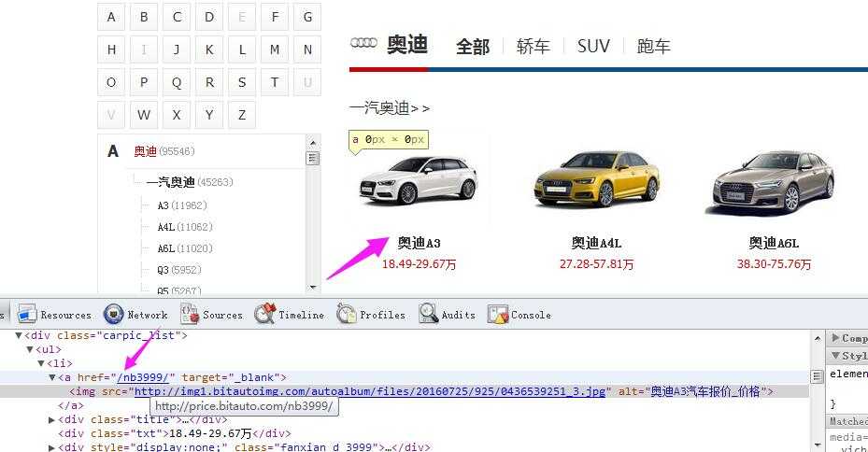Image resolution: width=868 pixels, height=452 pixels.
Task: Select A6L (11020) in the tree
Action: (x=185, y=248)
